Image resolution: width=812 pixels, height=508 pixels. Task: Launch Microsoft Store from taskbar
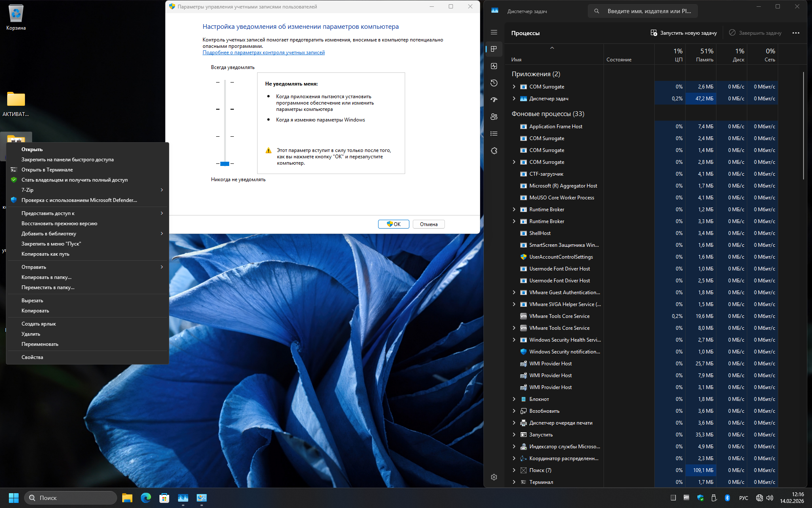coord(164,498)
